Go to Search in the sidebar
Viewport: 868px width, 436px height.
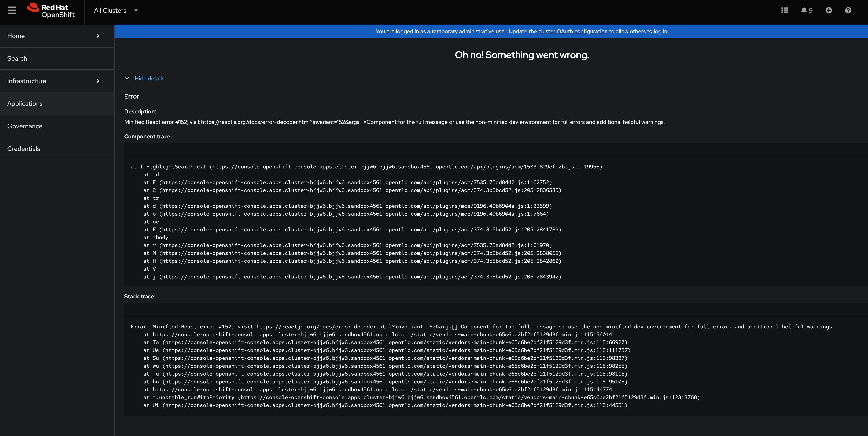[17, 58]
